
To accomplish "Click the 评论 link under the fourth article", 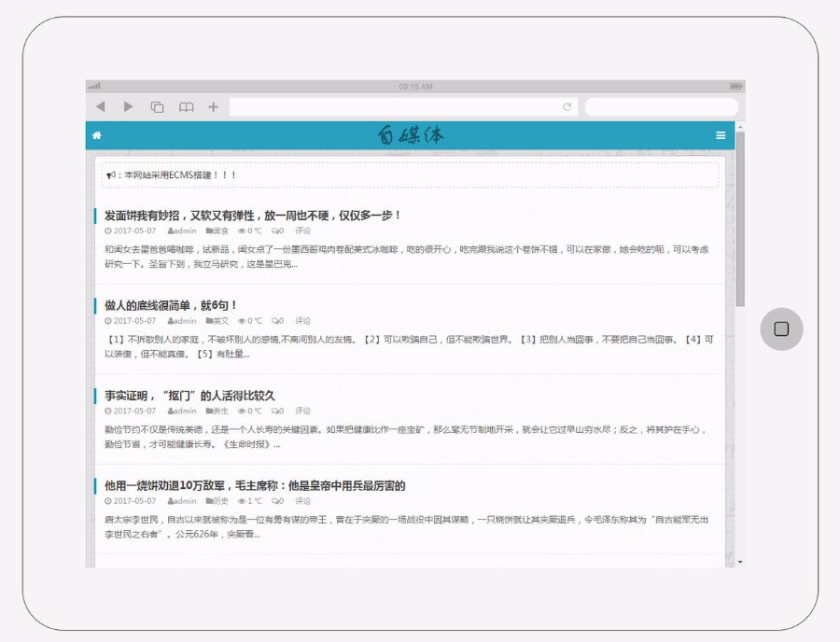I will [301, 502].
